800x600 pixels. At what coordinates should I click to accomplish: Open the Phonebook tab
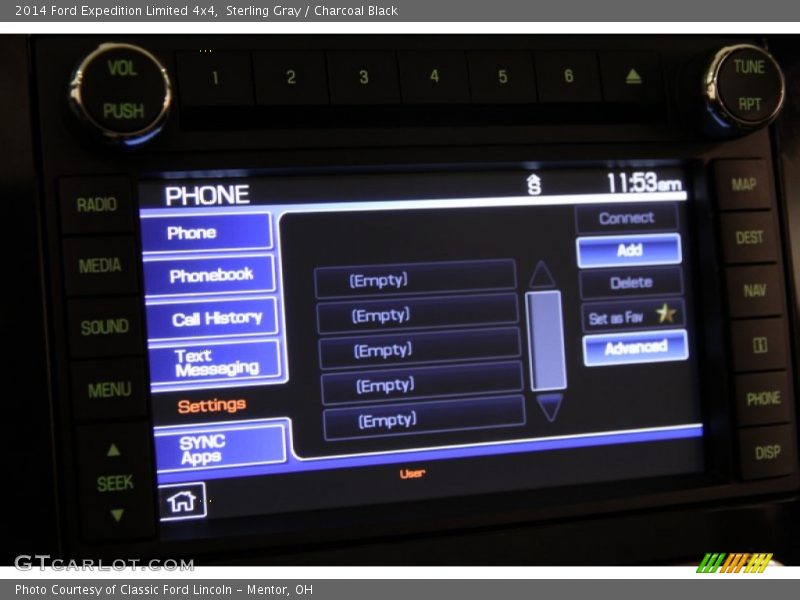point(210,275)
